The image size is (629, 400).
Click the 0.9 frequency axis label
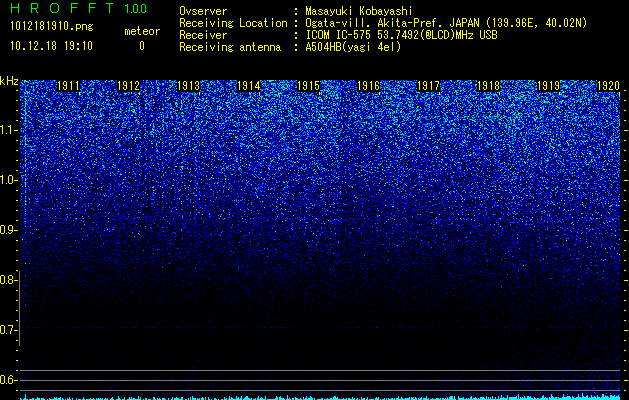[x=8, y=230]
